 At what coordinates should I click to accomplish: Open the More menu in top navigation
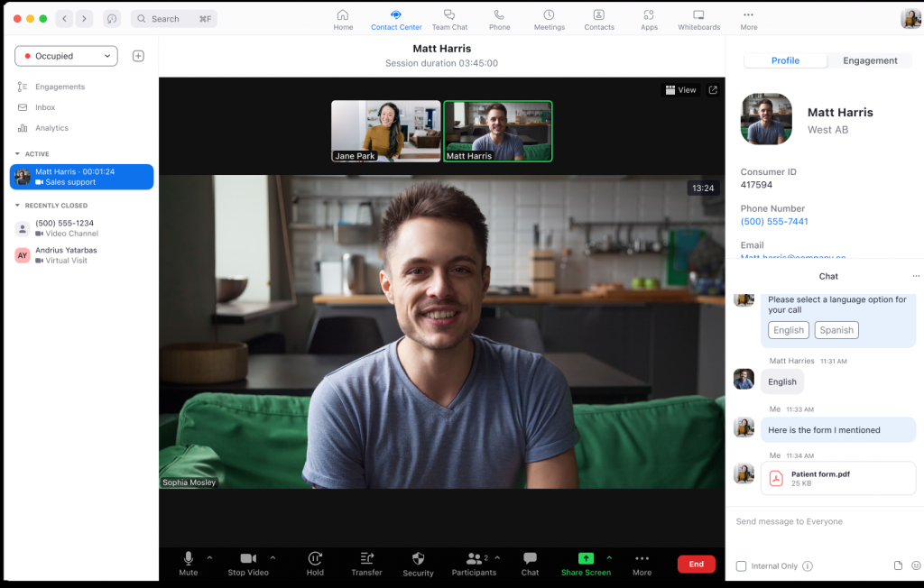click(x=746, y=19)
